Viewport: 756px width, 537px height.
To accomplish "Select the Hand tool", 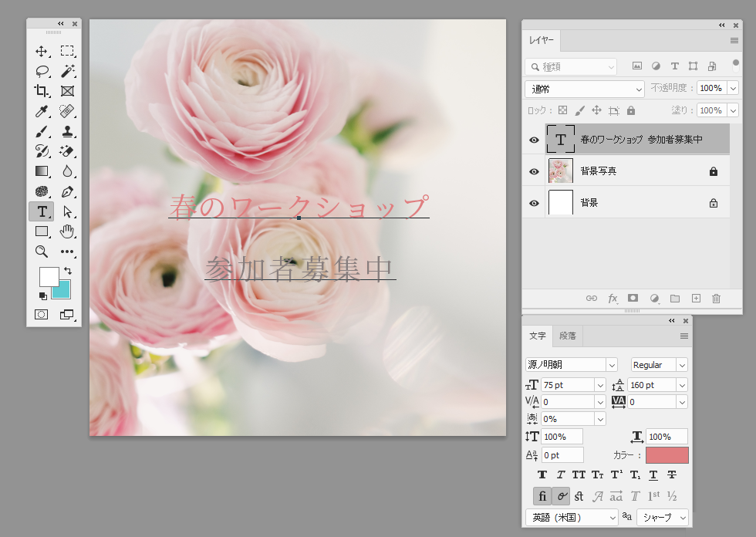I will coord(67,231).
